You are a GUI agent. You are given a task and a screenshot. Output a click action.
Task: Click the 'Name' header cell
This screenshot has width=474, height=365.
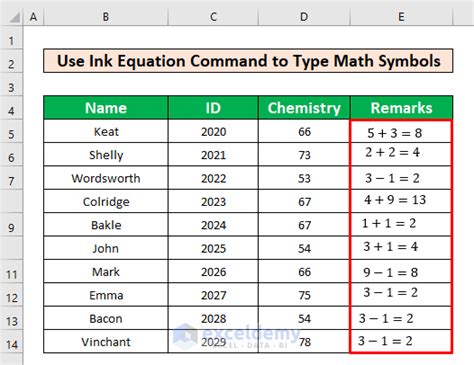[106, 108]
